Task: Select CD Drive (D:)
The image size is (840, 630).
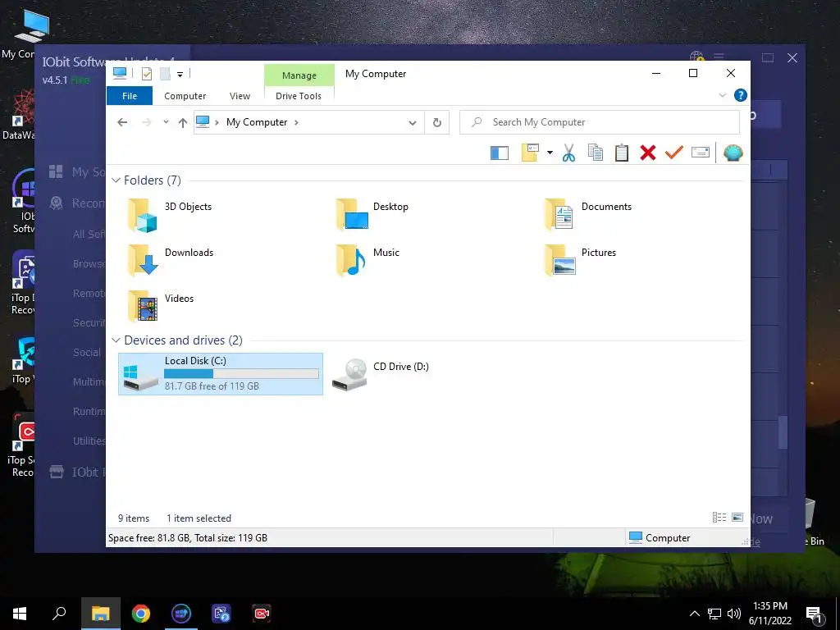Action: pos(381,373)
